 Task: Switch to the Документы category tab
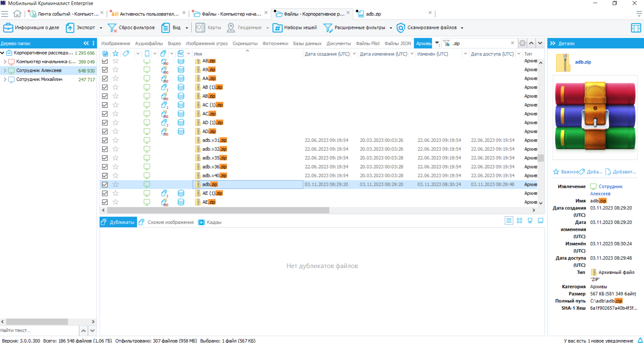coord(339,43)
